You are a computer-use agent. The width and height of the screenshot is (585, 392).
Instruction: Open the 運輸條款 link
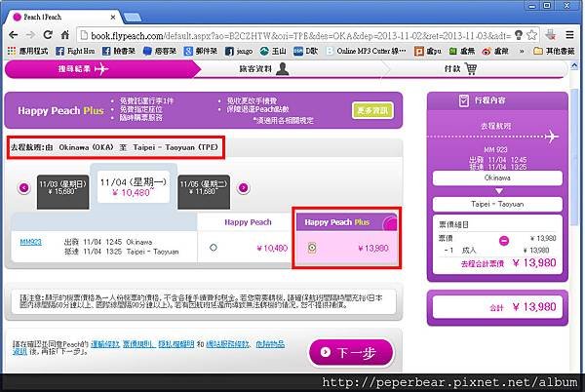(x=105, y=344)
